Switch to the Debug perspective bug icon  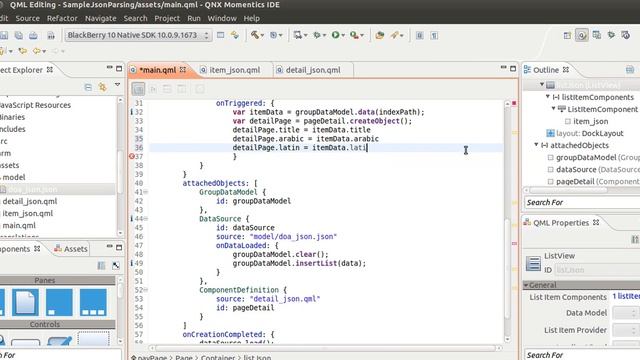coord(611,35)
